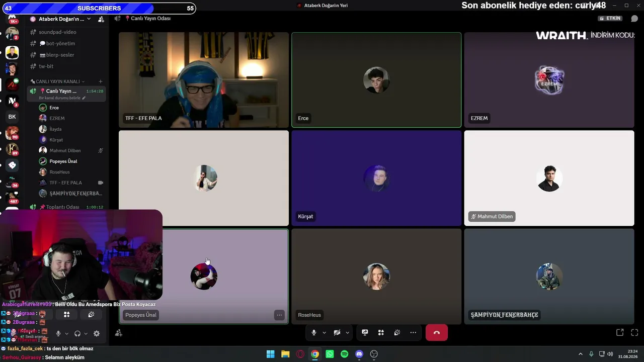Screen dimensions: 644x362
Task: Pop out the call window
Action: point(620,333)
